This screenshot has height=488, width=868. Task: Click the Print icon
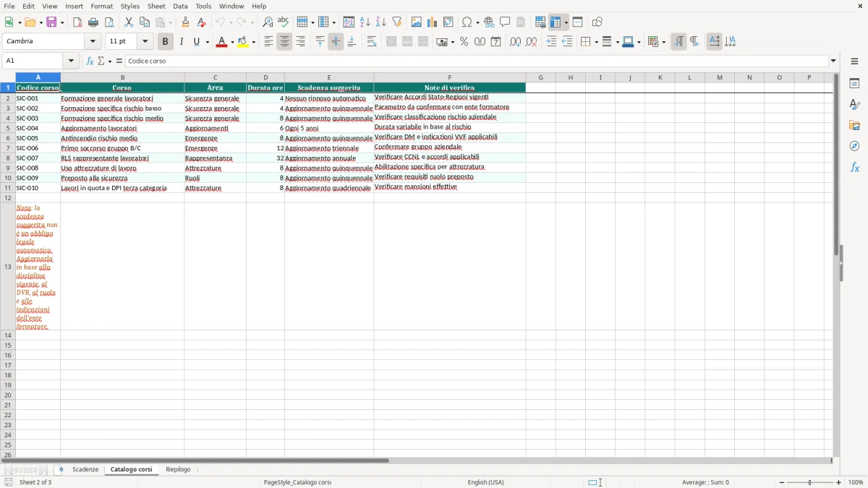tap(93, 22)
